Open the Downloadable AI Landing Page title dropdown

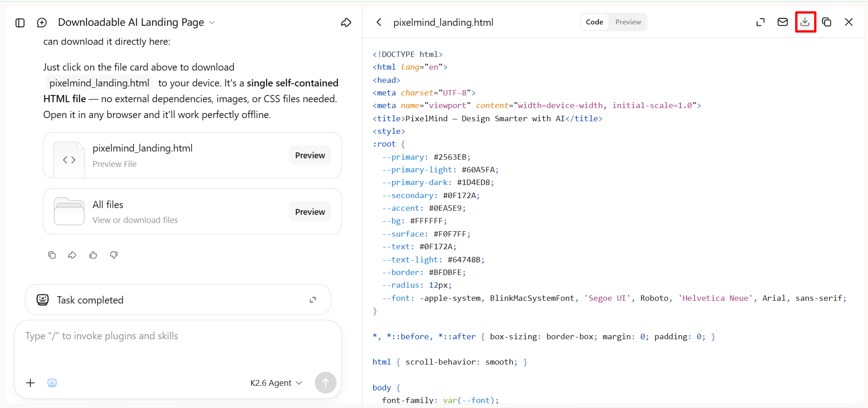[137, 22]
